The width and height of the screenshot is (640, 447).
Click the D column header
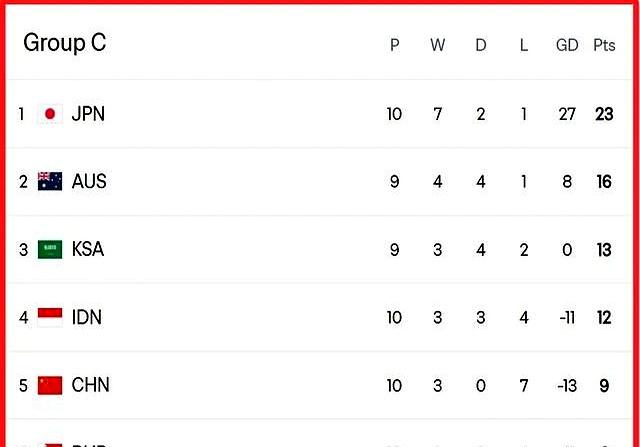pyautogui.click(x=481, y=45)
